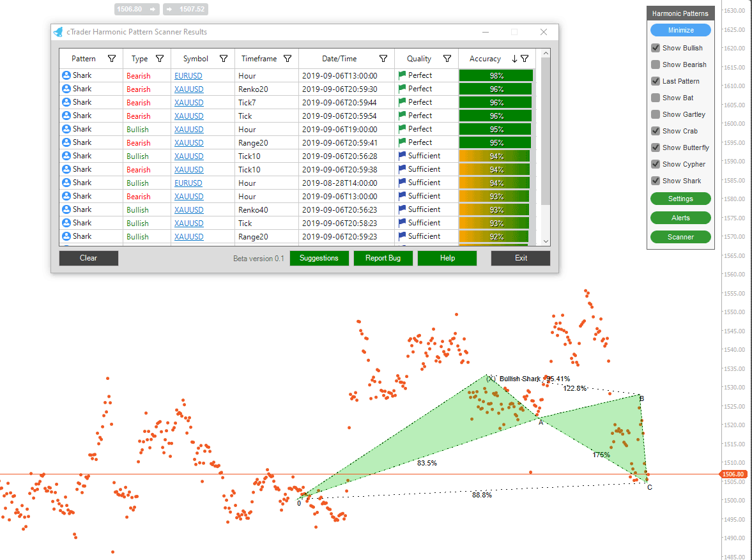This screenshot has height=560, width=752.
Task: Open the Alerts button
Action: pos(680,218)
